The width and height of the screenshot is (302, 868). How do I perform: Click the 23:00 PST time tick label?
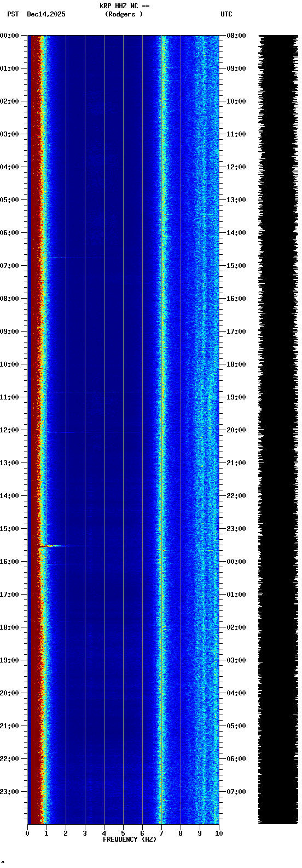(x=9, y=792)
